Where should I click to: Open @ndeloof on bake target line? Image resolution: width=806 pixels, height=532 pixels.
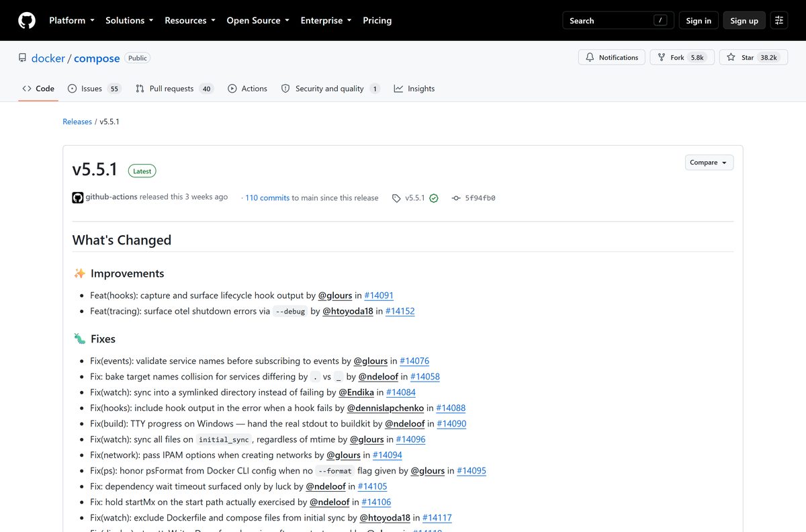pyautogui.click(x=378, y=377)
